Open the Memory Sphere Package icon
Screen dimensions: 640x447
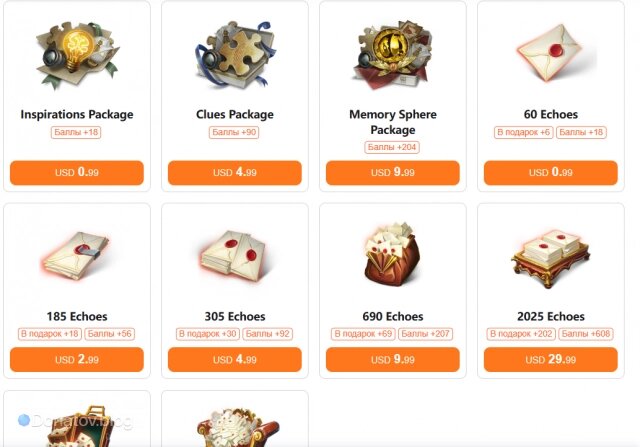(393, 54)
